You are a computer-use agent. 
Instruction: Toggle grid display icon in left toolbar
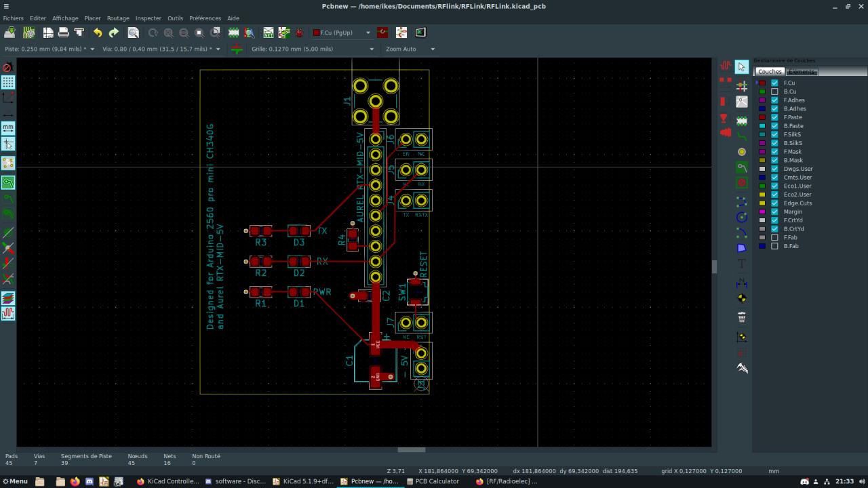tap(8, 82)
